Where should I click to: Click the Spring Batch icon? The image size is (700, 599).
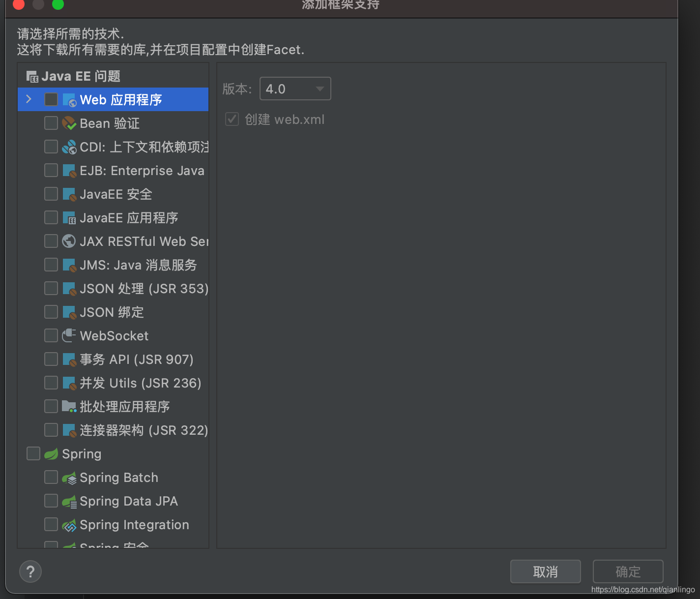coord(69,478)
